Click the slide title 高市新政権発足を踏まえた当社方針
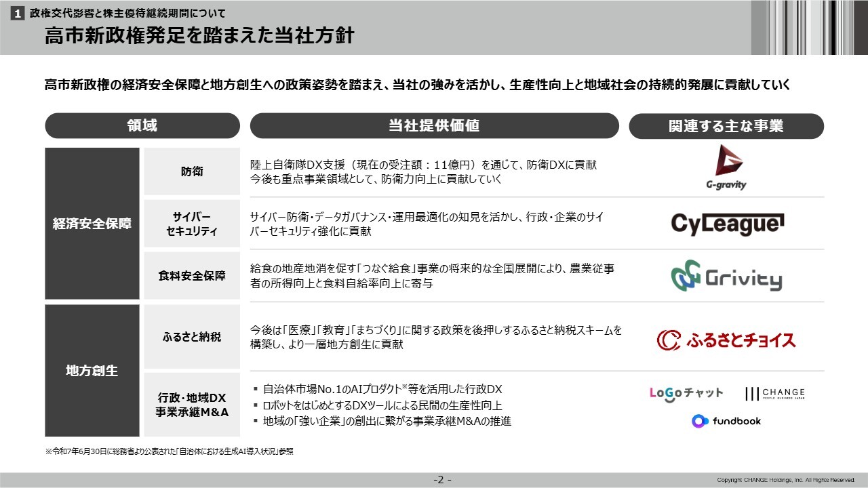 [199, 36]
